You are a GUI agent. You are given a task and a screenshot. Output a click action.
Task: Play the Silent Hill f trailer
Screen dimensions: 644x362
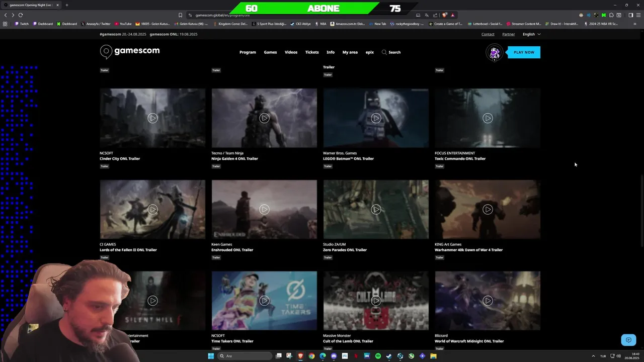click(152, 301)
